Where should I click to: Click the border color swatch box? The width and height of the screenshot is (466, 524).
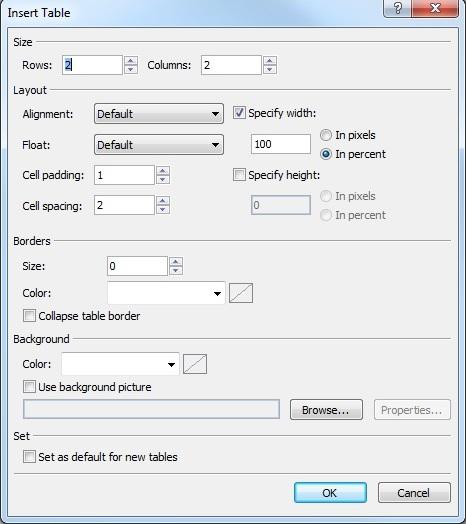pyautogui.click(x=241, y=293)
